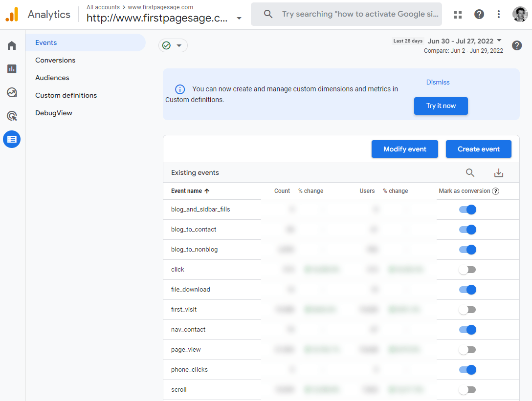The height and width of the screenshot is (401, 532).
Task: Enable conversion for page_view
Action: click(x=467, y=350)
